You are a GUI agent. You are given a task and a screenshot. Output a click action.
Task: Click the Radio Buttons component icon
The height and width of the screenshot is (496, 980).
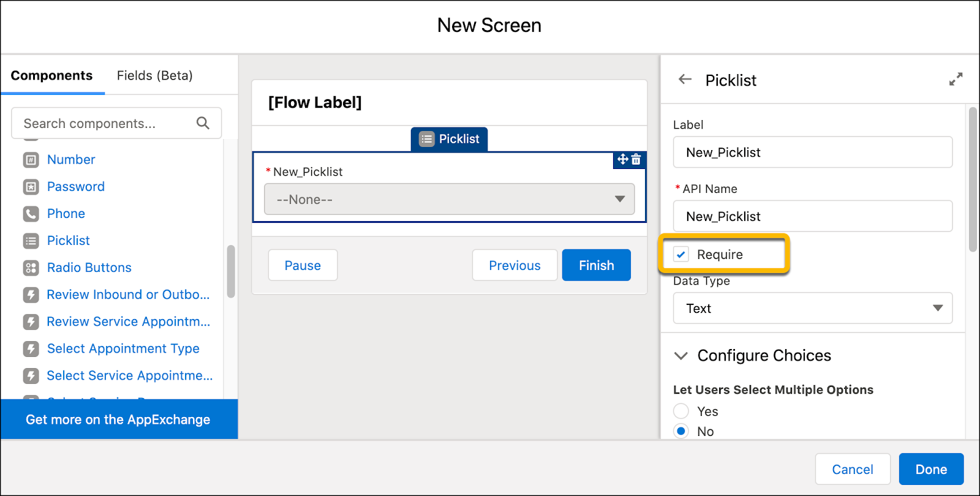(x=31, y=268)
